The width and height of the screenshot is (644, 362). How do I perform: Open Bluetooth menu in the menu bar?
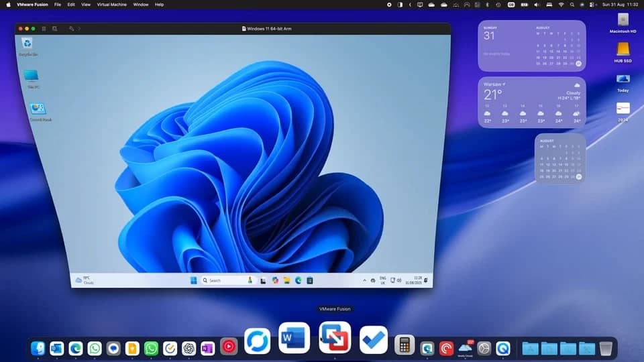(x=488, y=5)
